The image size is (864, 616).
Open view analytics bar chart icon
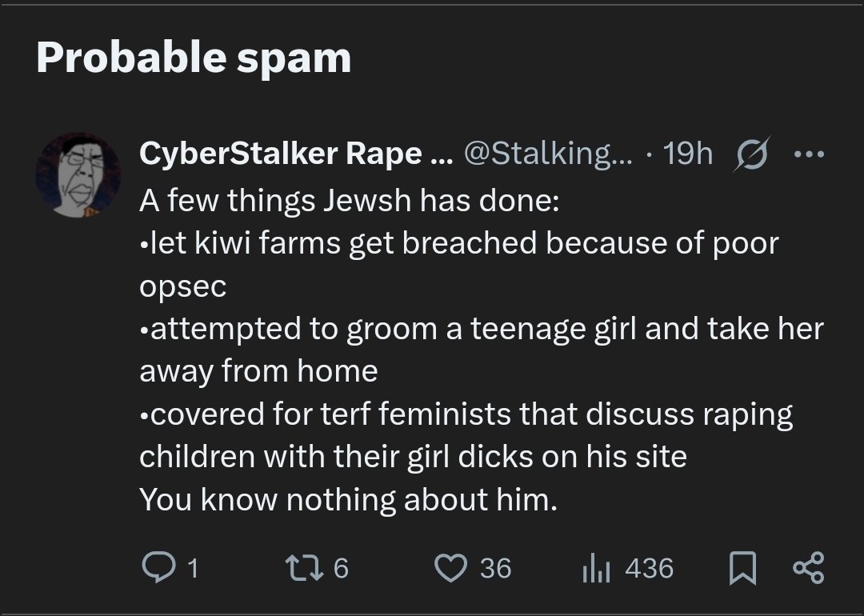pyautogui.click(x=594, y=568)
